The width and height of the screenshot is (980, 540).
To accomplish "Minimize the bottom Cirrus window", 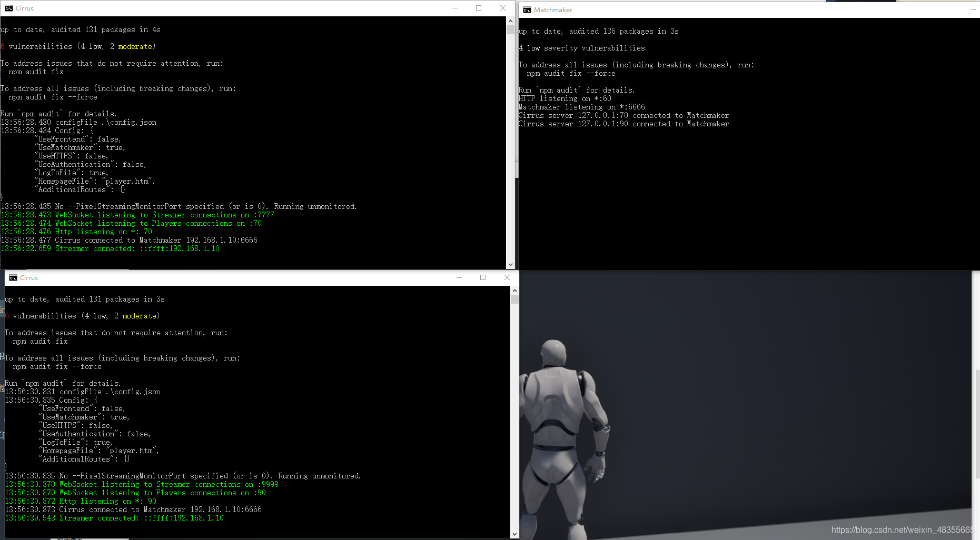I will click(459, 277).
